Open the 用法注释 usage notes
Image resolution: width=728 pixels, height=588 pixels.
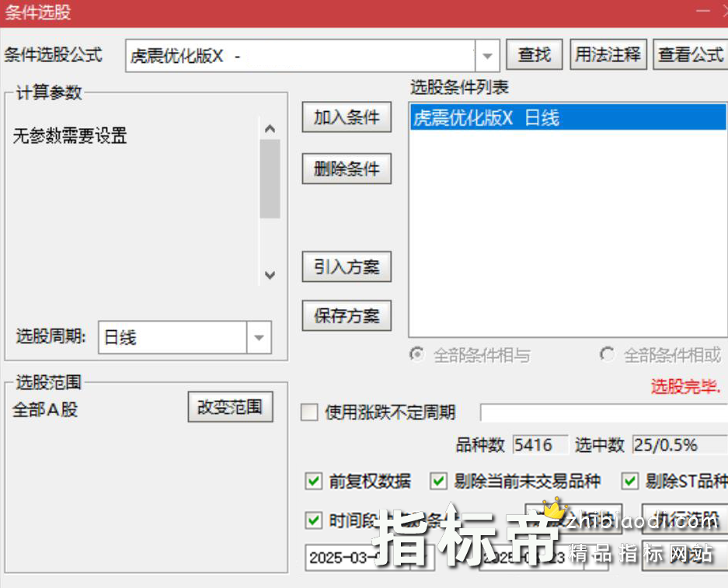[608, 55]
